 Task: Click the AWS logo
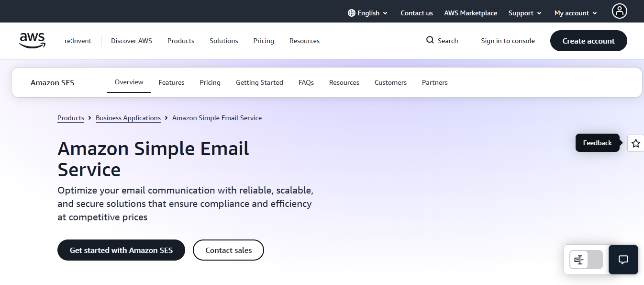click(33, 41)
